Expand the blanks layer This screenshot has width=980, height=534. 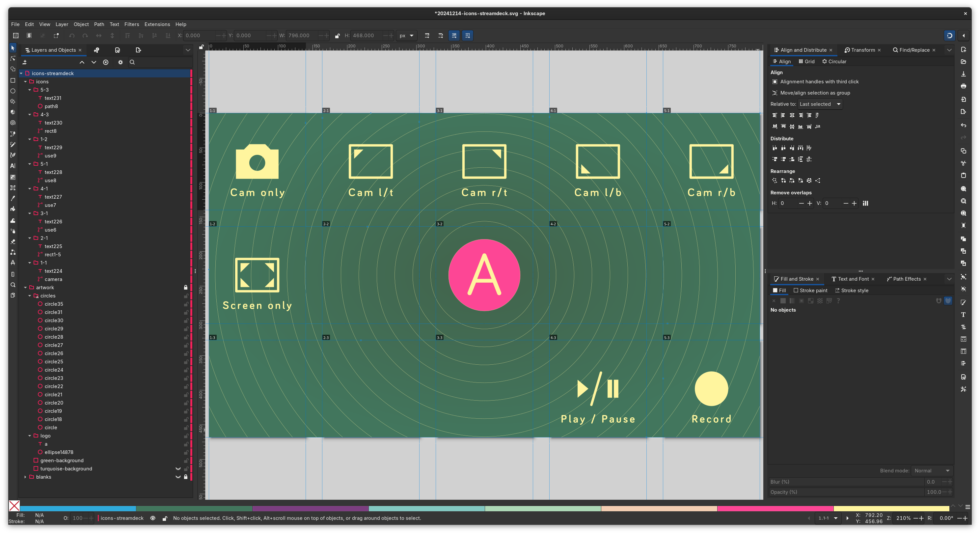tap(25, 477)
